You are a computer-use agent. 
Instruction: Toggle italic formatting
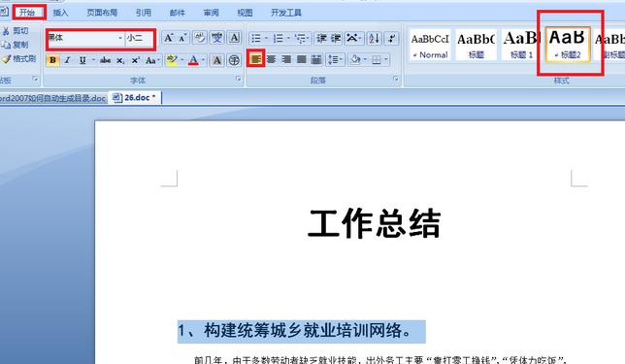[x=67, y=60]
